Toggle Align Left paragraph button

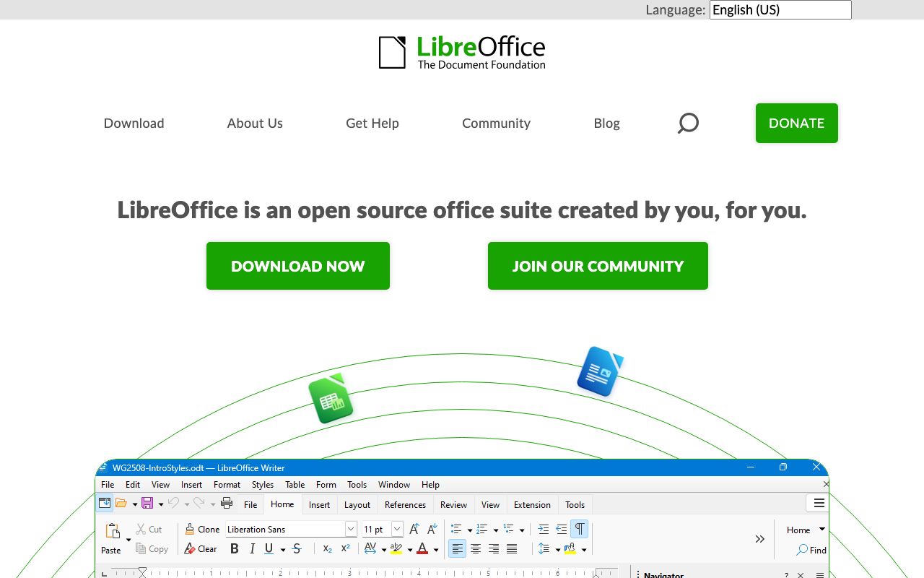pyautogui.click(x=458, y=549)
